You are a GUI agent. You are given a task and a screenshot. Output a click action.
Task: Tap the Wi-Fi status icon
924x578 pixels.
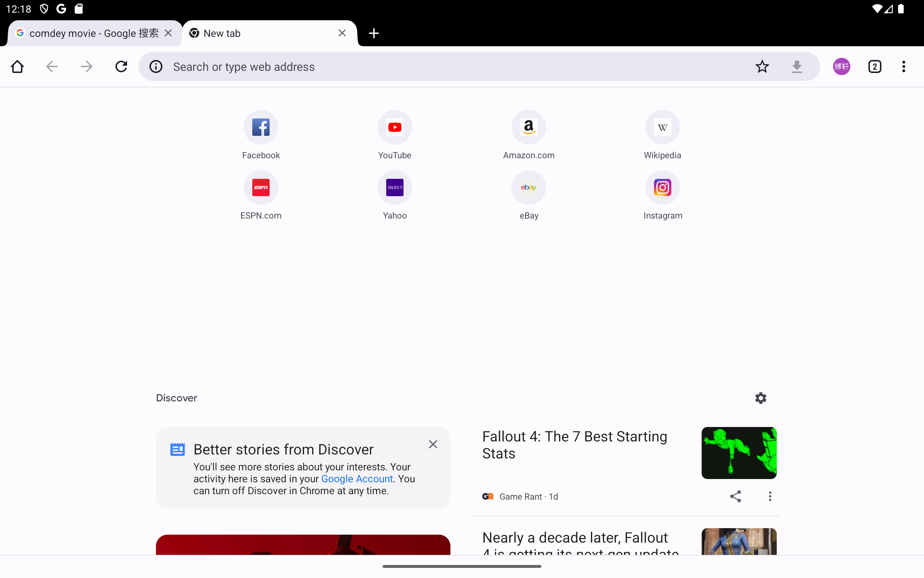[877, 9]
